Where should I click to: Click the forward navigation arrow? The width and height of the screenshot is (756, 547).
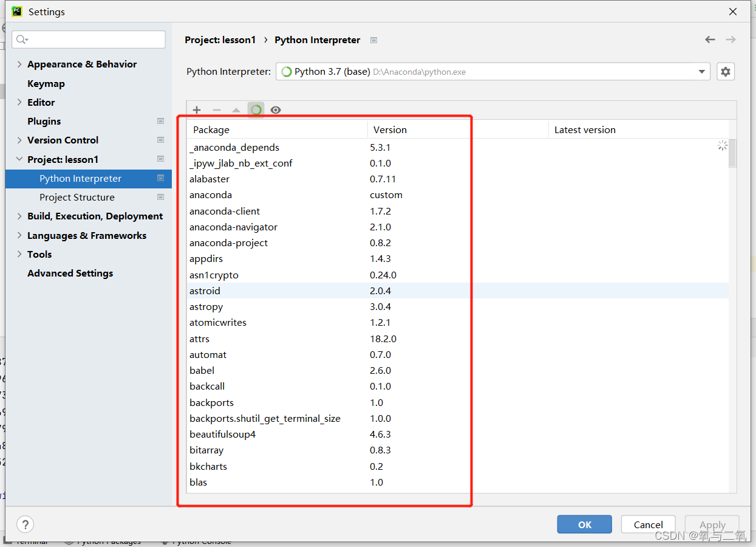(730, 40)
